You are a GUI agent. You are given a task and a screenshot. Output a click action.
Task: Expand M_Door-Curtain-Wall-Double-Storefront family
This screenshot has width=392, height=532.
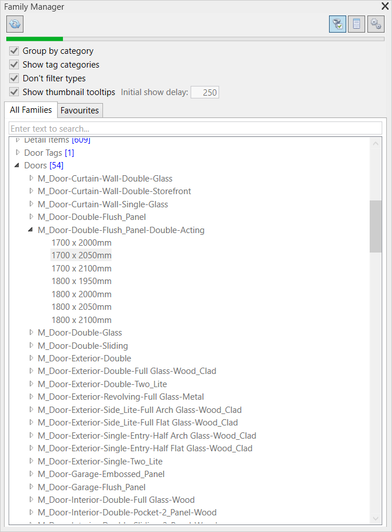31,191
